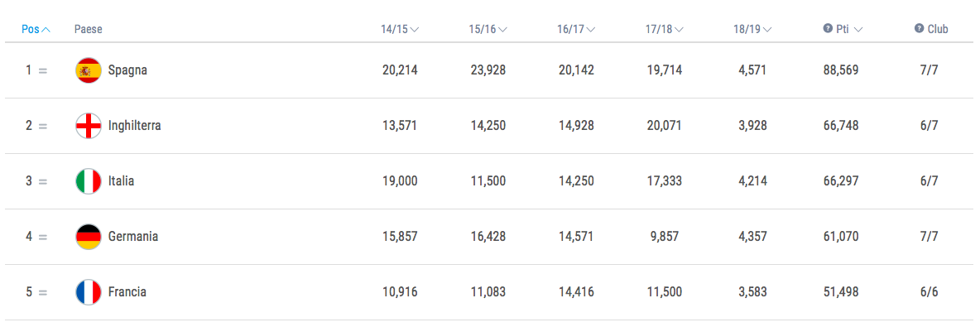Sort by the 16/17 season column

(576, 29)
